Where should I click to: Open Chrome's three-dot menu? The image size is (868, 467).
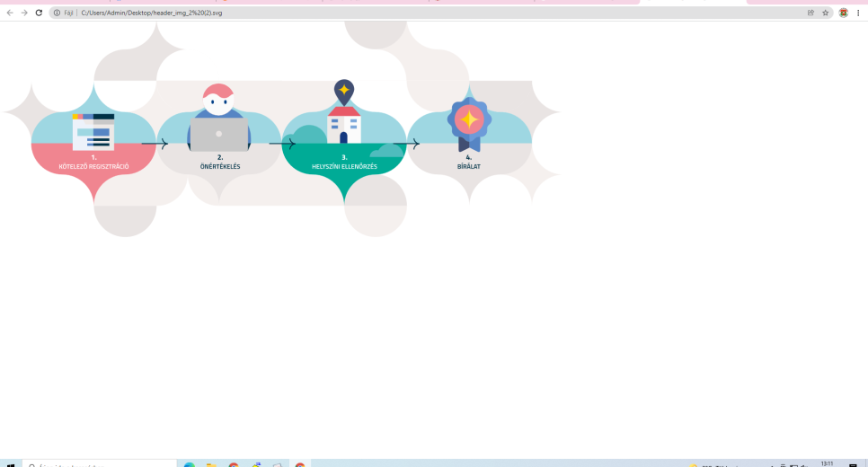[x=858, y=13]
